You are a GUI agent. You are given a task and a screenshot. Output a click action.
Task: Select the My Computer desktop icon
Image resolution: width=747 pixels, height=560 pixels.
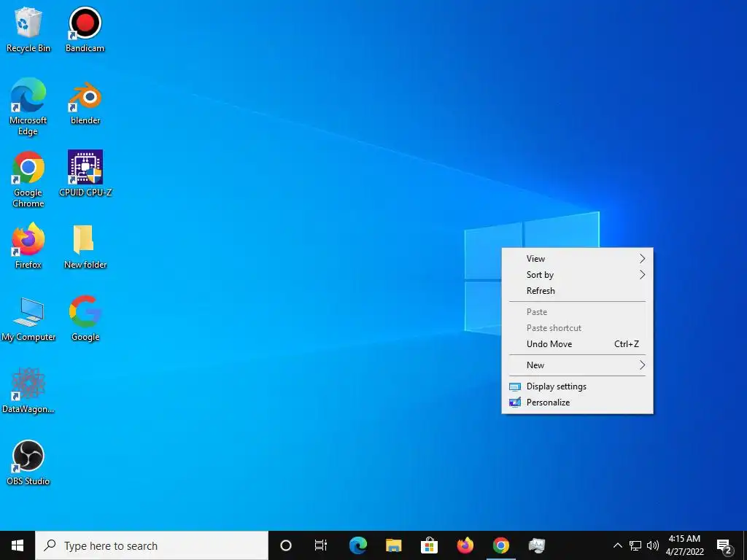28,319
